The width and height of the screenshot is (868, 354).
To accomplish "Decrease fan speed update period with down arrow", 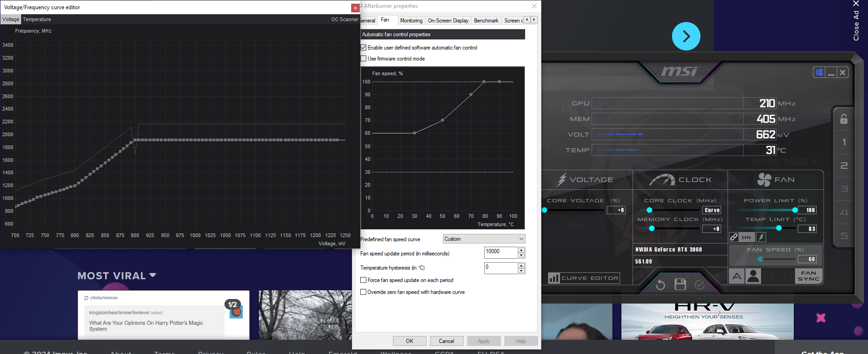I will 521,255.
